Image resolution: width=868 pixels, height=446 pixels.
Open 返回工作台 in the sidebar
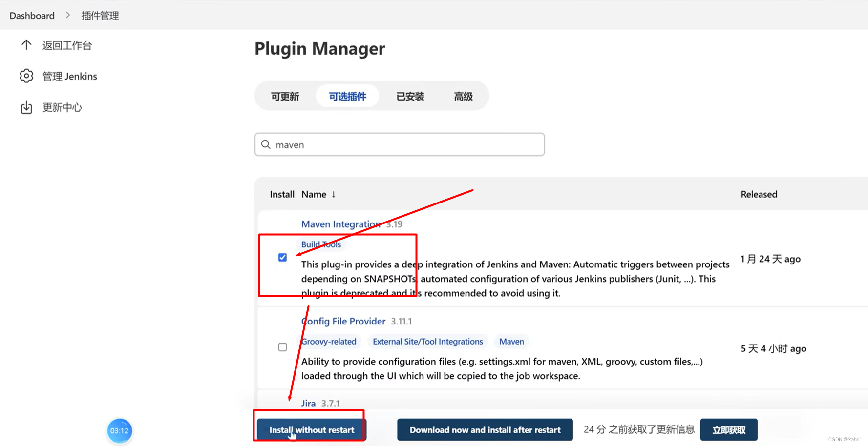click(67, 45)
